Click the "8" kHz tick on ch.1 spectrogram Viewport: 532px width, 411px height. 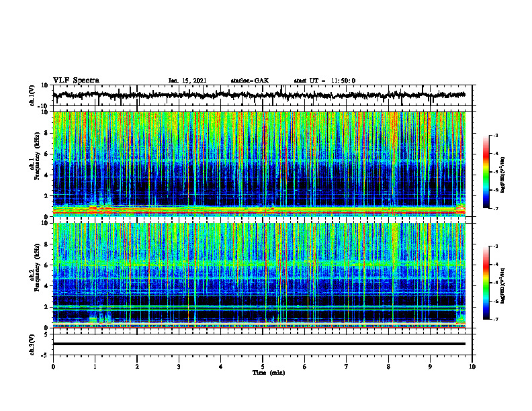tap(46, 133)
